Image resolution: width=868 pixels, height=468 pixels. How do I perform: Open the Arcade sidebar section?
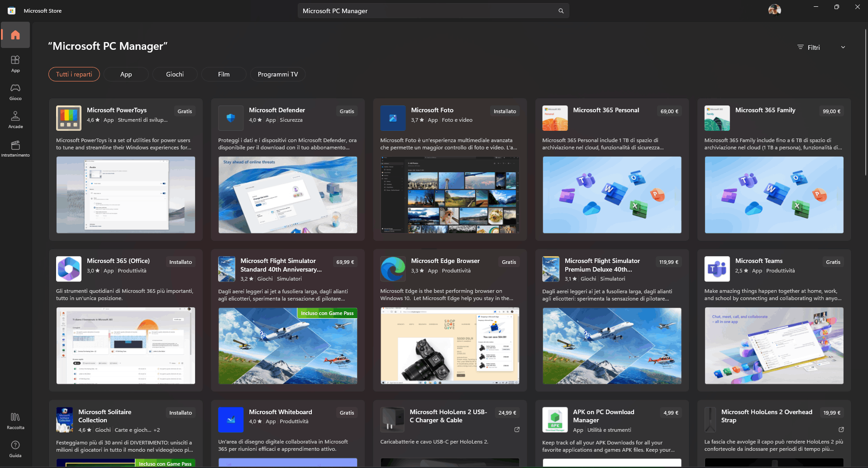(15, 119)
